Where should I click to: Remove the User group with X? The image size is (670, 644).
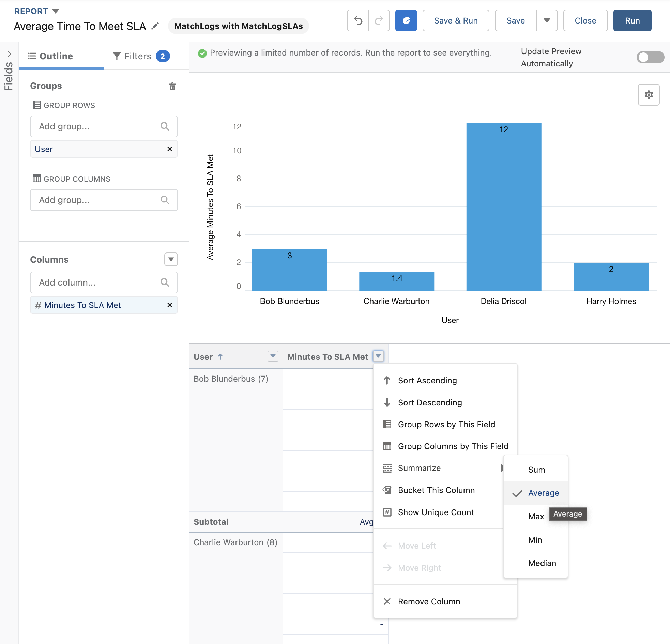[x=170, y=149]
